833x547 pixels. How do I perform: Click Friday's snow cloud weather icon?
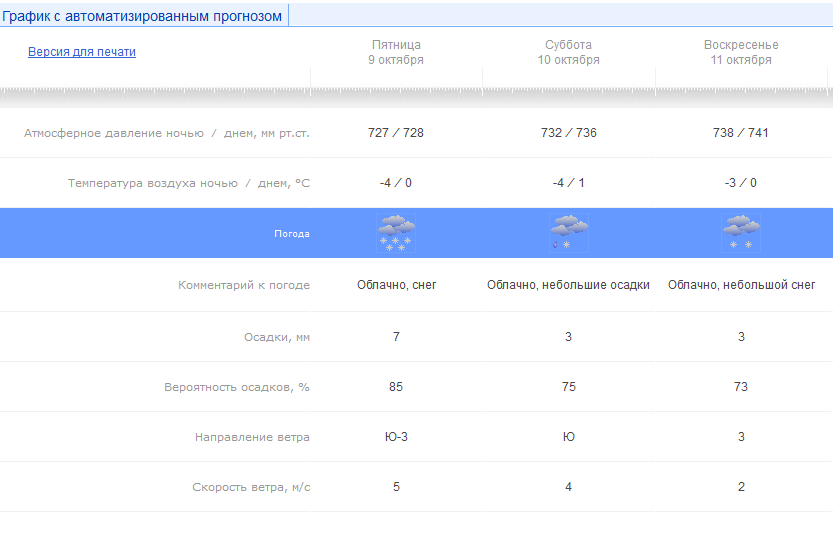397,233
